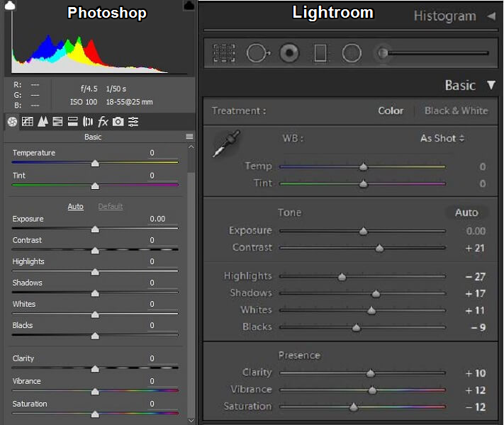Select Lightroom Radial Filter tool

point(352,53)
